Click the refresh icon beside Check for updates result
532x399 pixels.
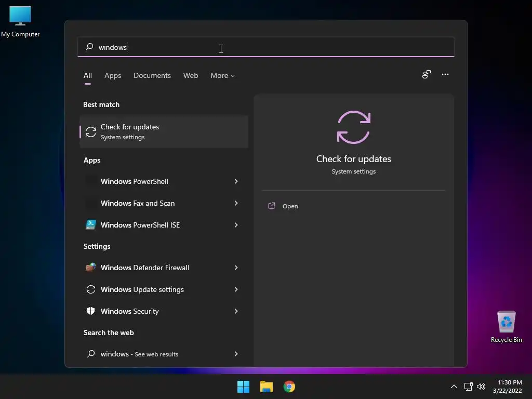[90, 132]
